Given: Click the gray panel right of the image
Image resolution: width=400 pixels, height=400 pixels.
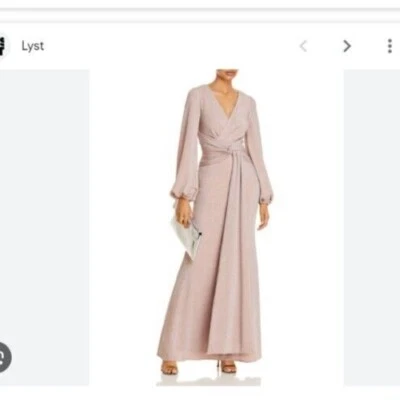Looking at the screenshot, I should tap(372, 227).
